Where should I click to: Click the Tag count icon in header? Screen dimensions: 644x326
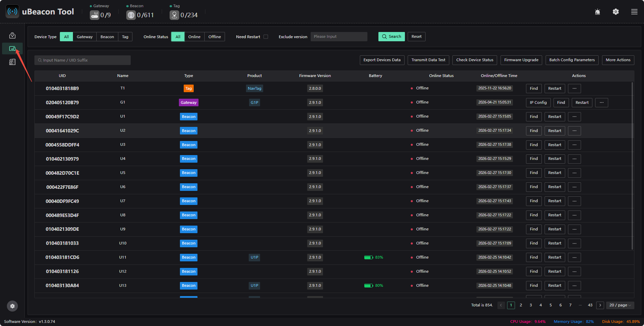(174, 15)
